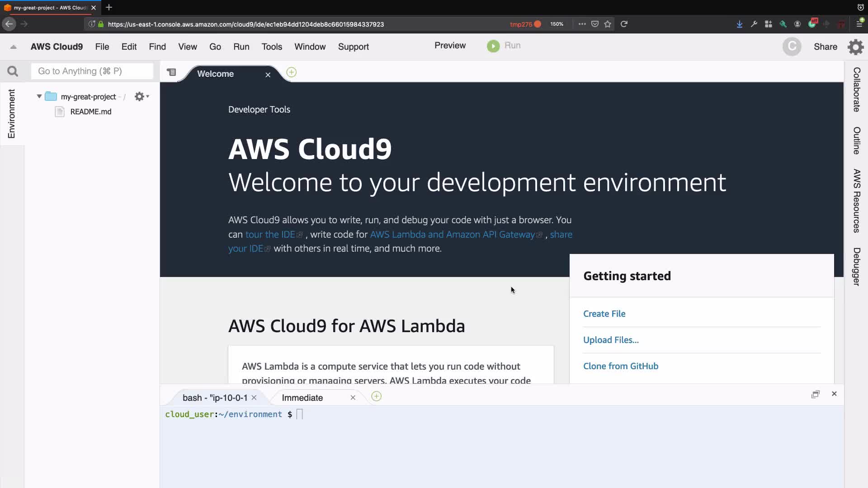
Task: Toggle the Debugger panel on the right
Action: tap(856, 267)
